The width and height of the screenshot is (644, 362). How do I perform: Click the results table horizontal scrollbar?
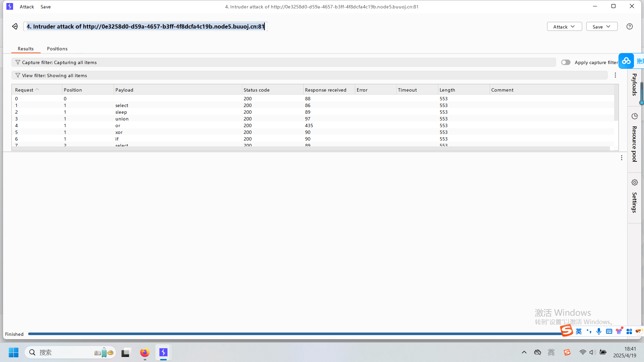pyautogui.click(x=311, y=148)
